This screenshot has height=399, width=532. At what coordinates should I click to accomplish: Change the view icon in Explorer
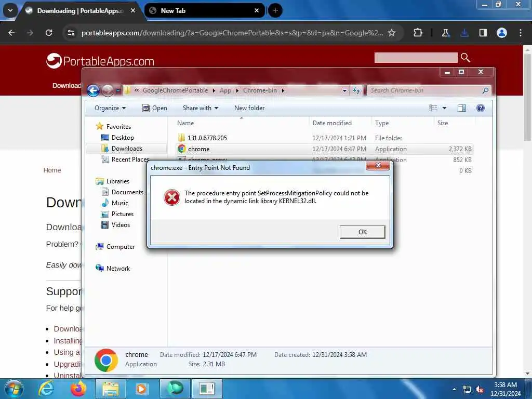433,108
